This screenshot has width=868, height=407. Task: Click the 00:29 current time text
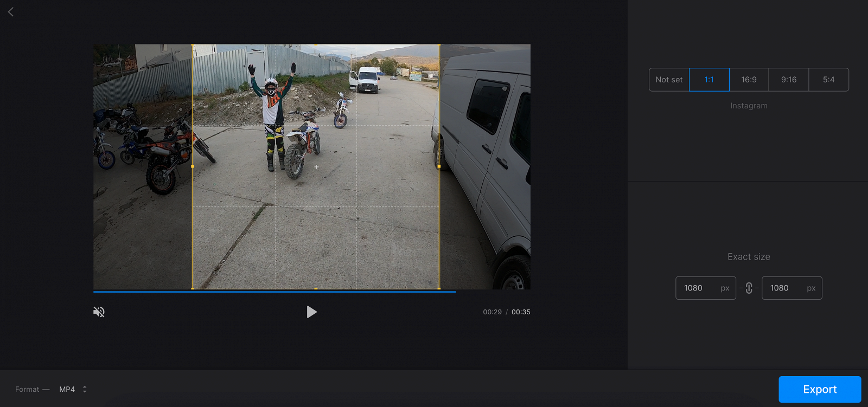[x=492, y=312]
